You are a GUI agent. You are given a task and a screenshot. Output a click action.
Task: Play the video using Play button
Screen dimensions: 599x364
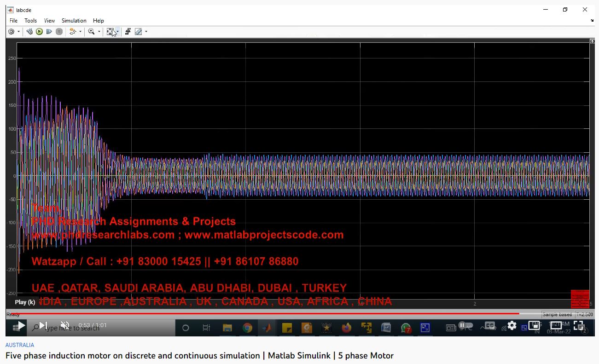(21, 326)
